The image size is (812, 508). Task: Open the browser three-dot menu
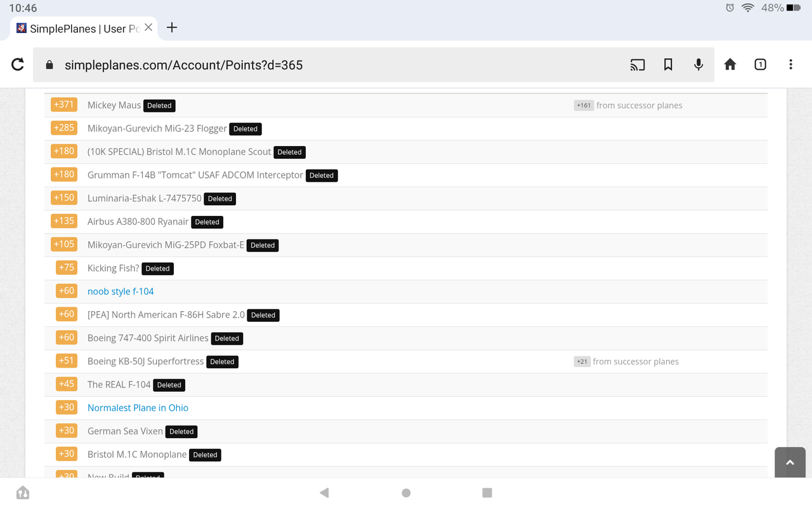tap(790, 64)
